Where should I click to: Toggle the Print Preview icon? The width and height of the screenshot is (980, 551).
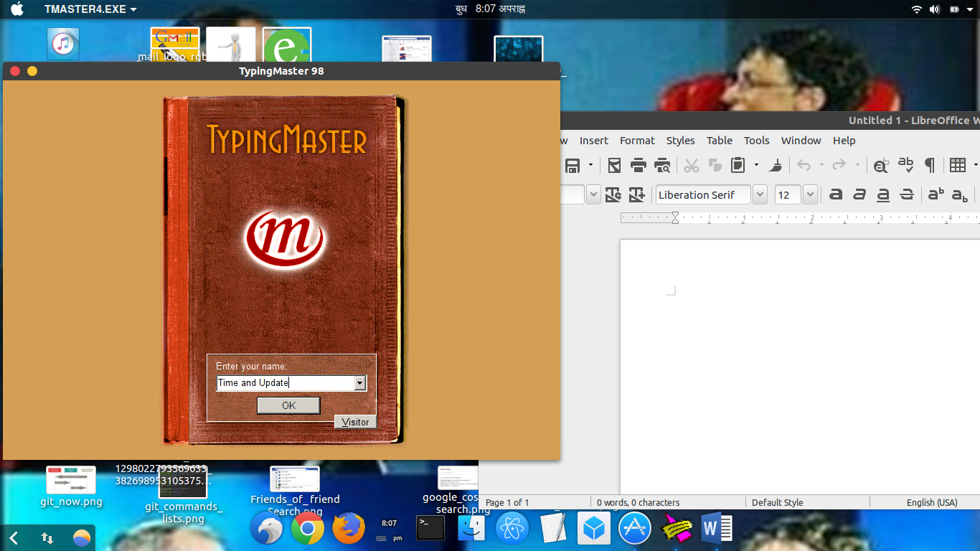[x=662, y=166]
